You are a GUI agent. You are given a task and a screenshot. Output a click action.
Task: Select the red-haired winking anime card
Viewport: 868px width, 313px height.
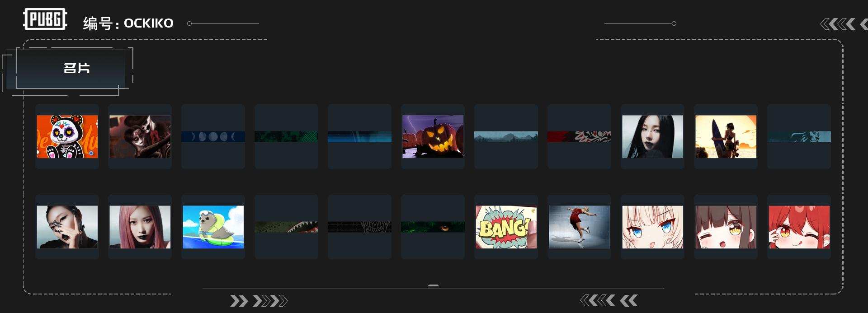point(799,227)
